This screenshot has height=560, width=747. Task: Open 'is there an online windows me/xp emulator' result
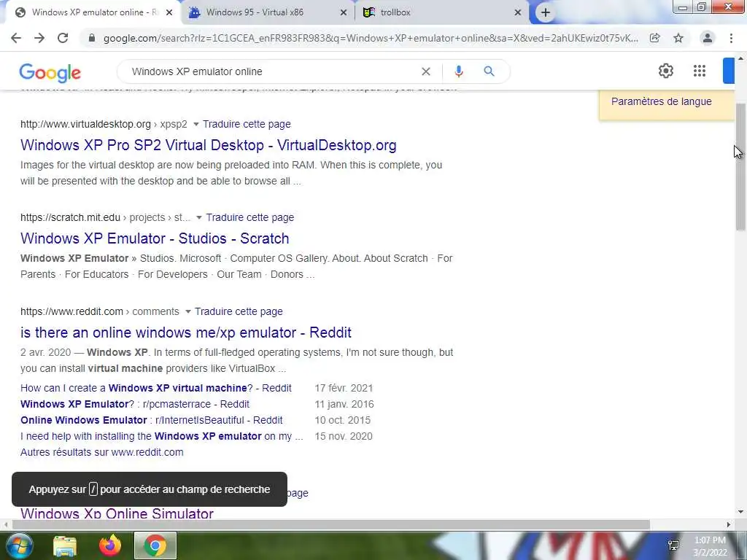coord(186,332)
